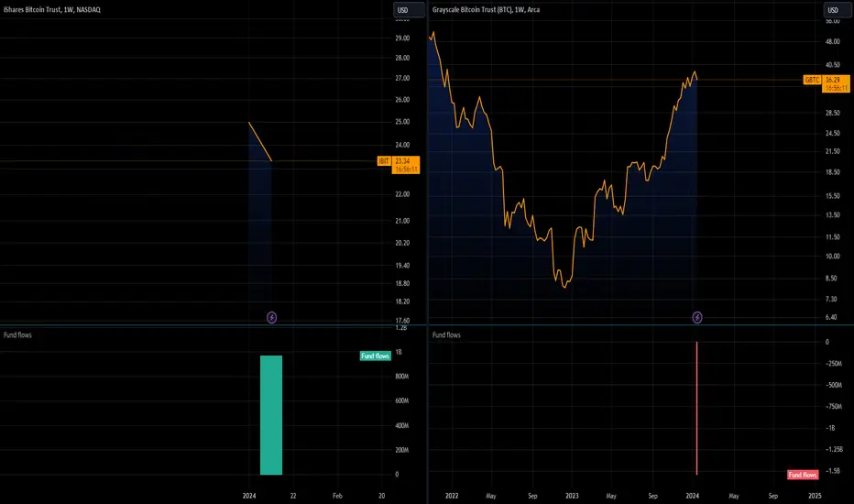This screenshot has height=504, width=854.
Task: Select the Grayscale Bitcoin Trust (BTC) chart title
Action: click(486, 10)
